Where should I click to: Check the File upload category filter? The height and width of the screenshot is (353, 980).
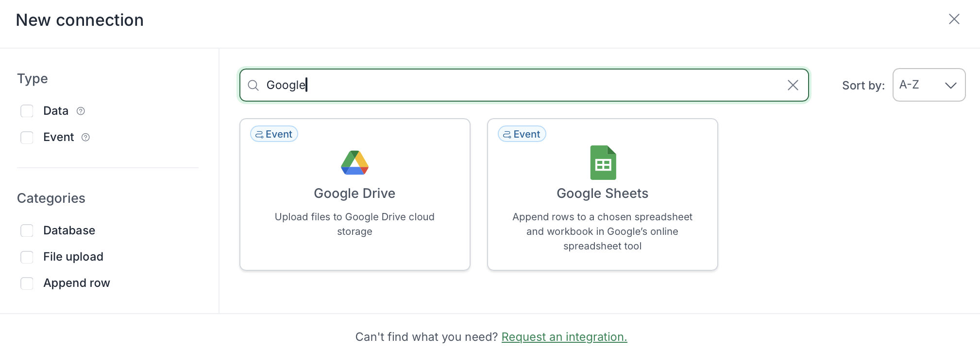pos(27,257)
